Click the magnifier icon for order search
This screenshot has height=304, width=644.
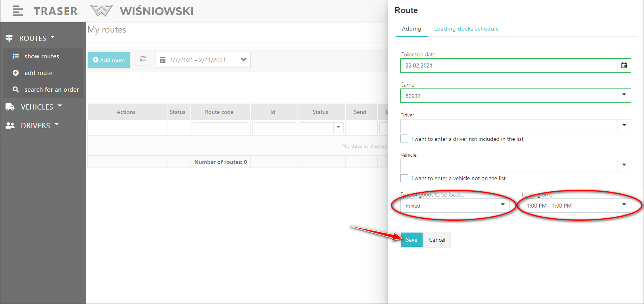[x=16, y=90]
